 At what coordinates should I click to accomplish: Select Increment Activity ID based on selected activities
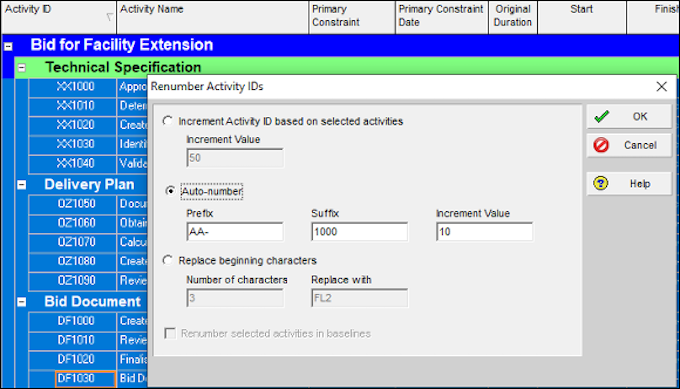coord(168,121)
